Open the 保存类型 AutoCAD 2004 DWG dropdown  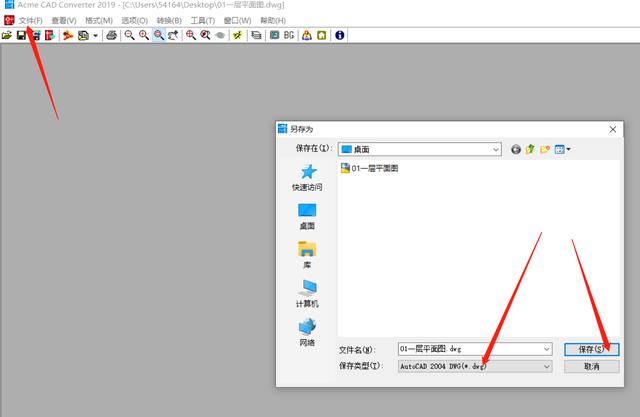[x=475, y=366]
